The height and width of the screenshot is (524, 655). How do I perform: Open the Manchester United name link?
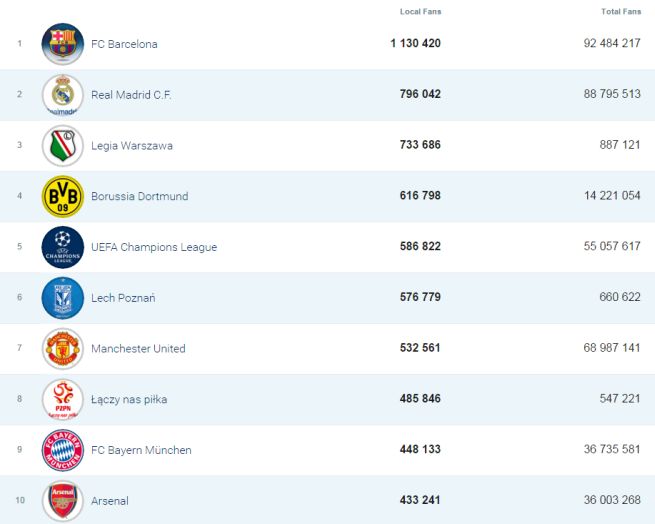point(138,349)
